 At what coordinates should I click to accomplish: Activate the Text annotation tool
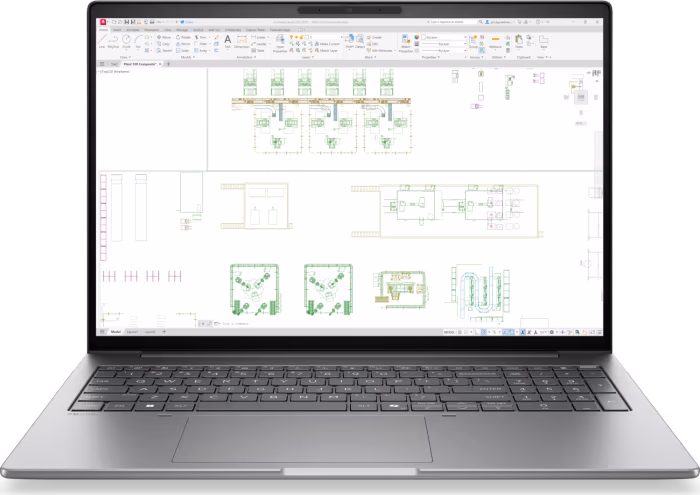click(228, 42)
